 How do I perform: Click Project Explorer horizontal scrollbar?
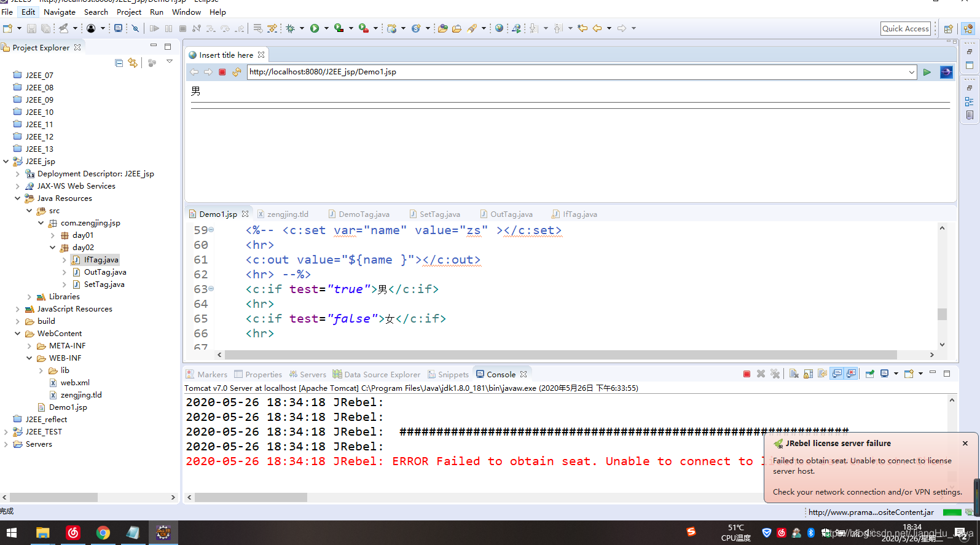pyautogui.click(x=54, y=497)
